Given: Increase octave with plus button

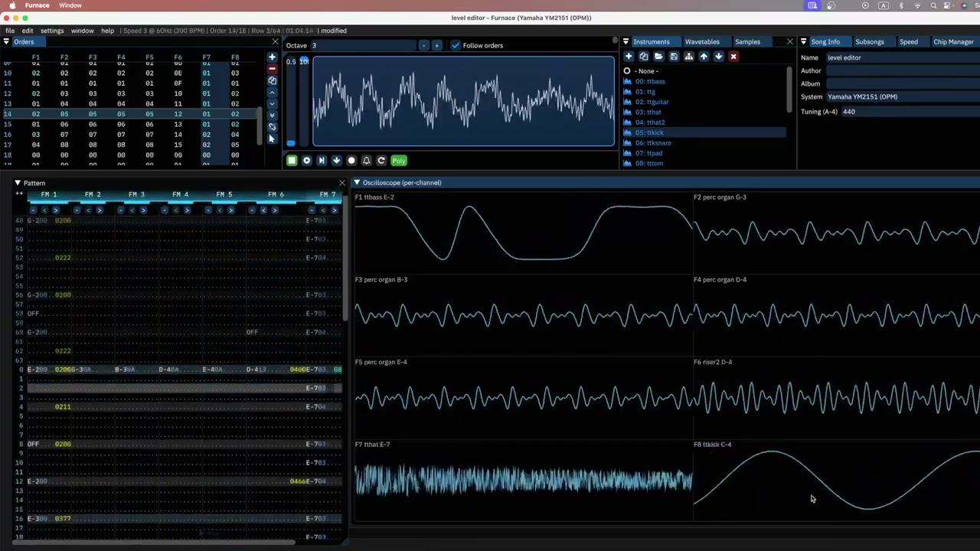Looking at the screenshot, I should pyautogui.click(x=436, y=45).
